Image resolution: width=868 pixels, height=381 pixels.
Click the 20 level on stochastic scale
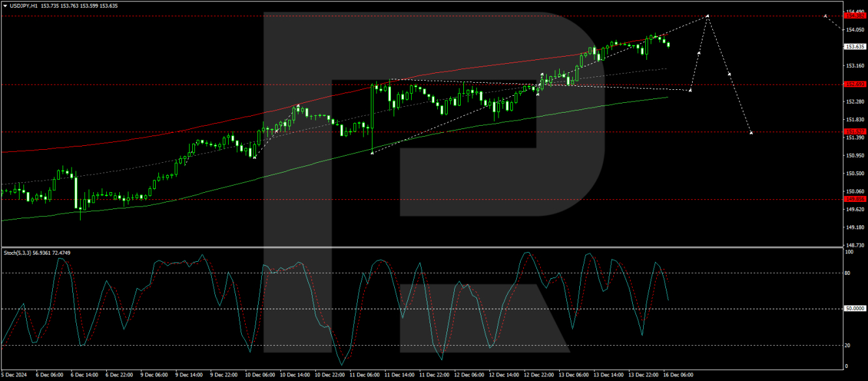(848, 345)
